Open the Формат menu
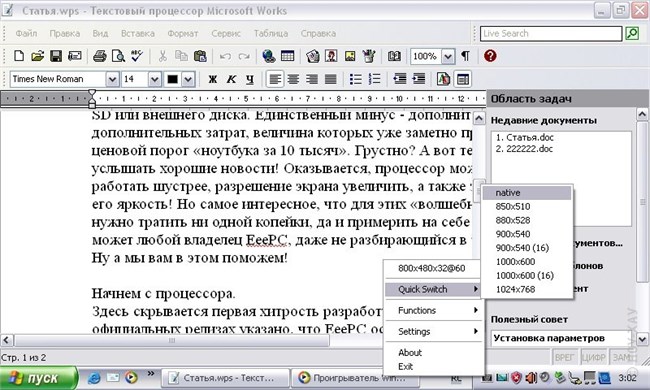 pos(183,33)
